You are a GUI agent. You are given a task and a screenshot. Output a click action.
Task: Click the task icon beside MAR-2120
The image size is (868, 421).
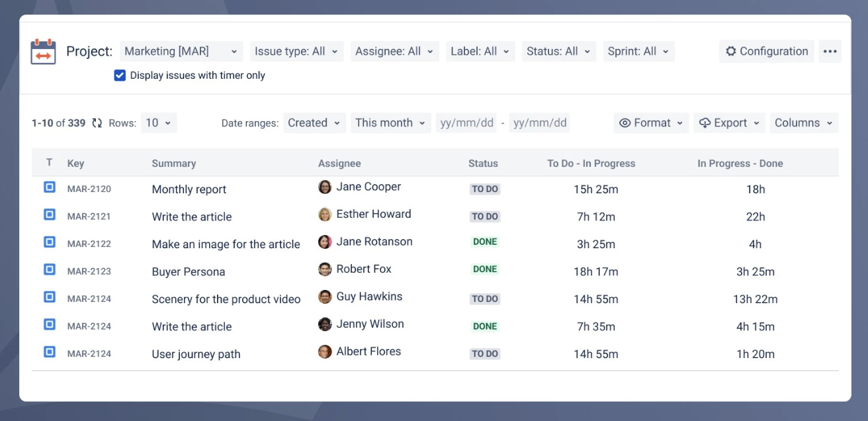pos(50,187)
